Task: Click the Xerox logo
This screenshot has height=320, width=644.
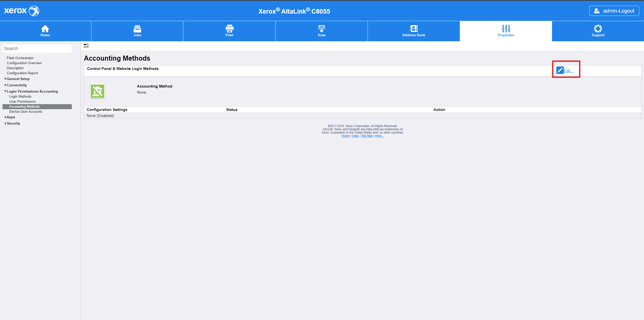Action: point(22,11)
